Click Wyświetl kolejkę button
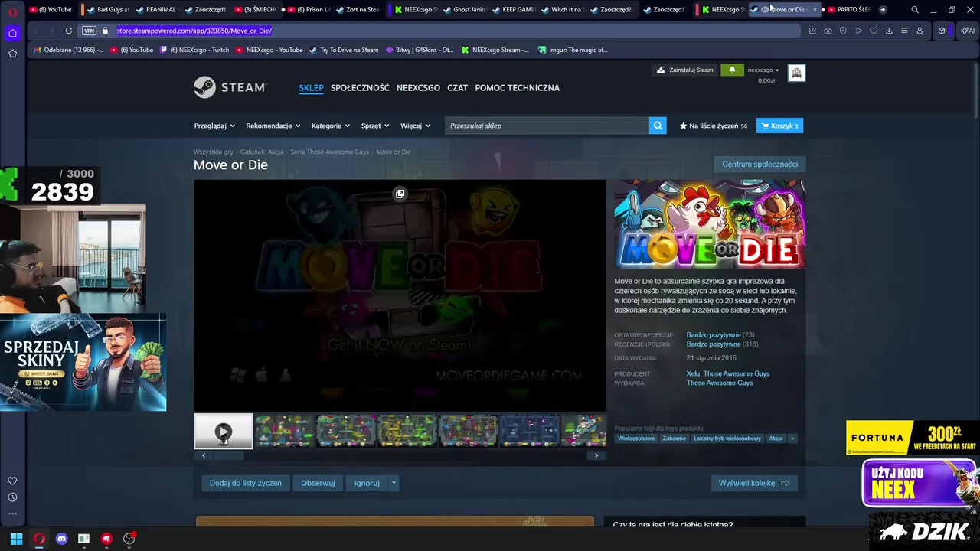The image size is (980, 551). click(x=754, y=483)
